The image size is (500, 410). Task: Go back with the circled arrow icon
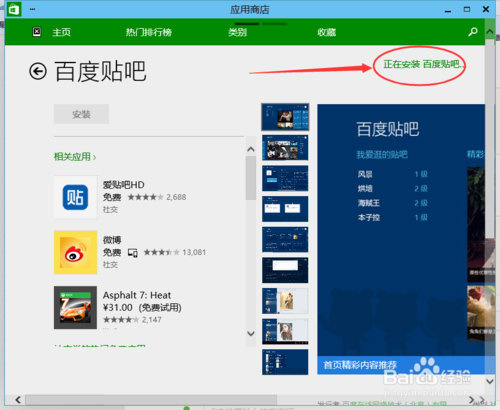click(38, 71)
